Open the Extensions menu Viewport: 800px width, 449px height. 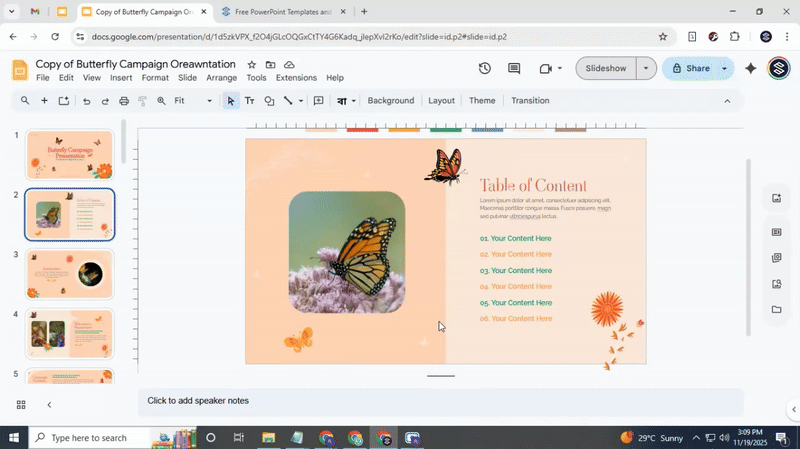[296, 78]
